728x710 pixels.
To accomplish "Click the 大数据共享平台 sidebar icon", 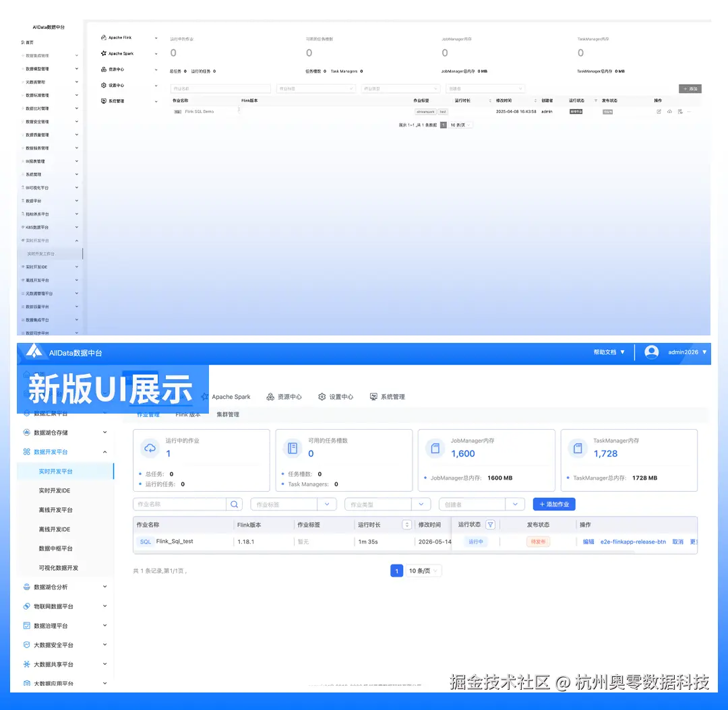I will pos(26,664).
